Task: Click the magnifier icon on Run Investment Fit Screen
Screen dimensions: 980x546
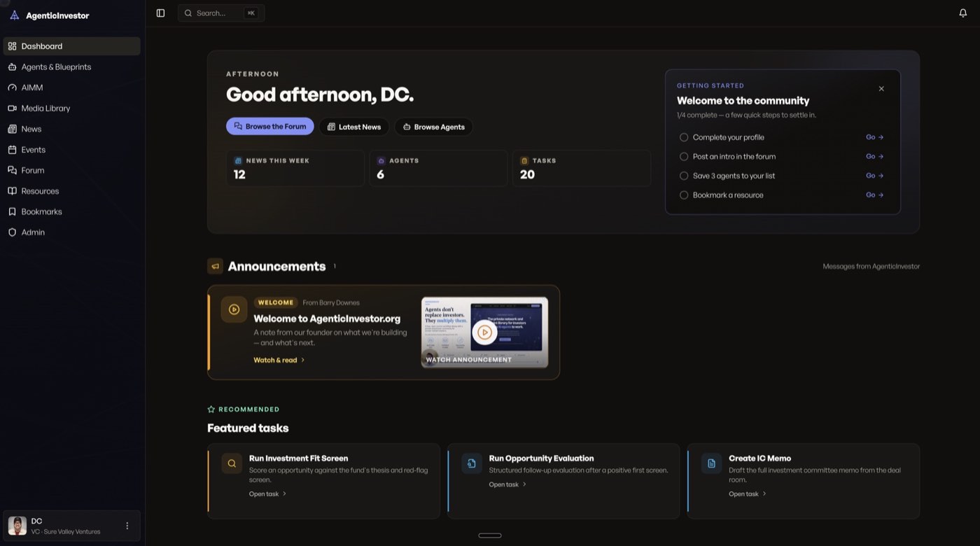Action: coord(232,463)
